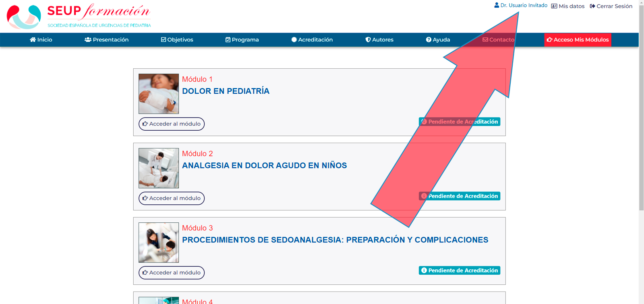Click the ID card icon beside Mis datos
Screen dimensions: 644x304
tap(554, 6)
